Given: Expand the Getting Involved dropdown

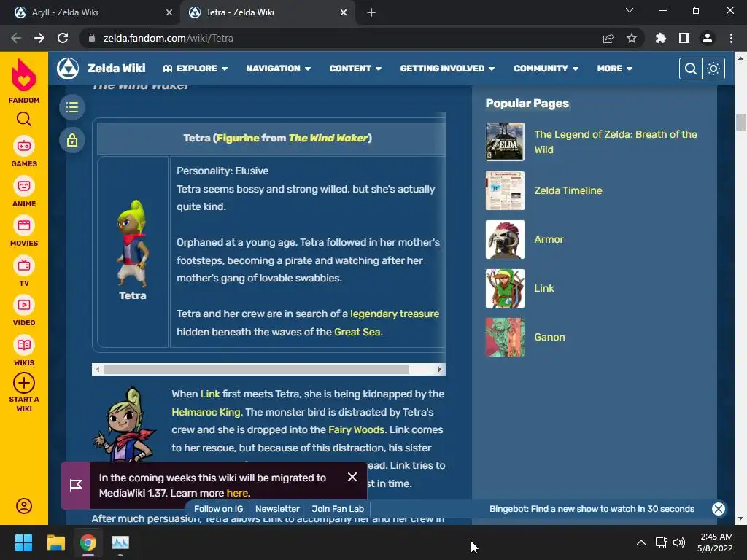Looking at the screenshot, I should pos(447,69).
